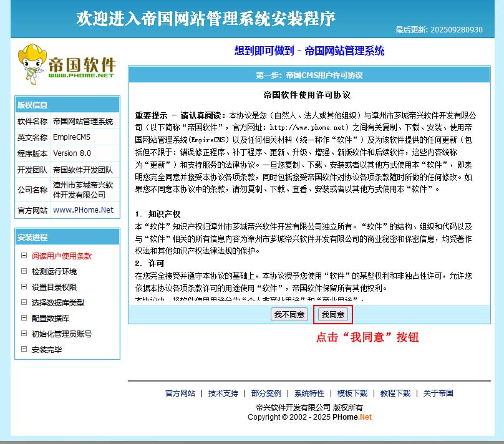The width and height of the screenshot is (504, 444).
Task: Open the 关于帝国 footer link
Action: pos(439,393)
